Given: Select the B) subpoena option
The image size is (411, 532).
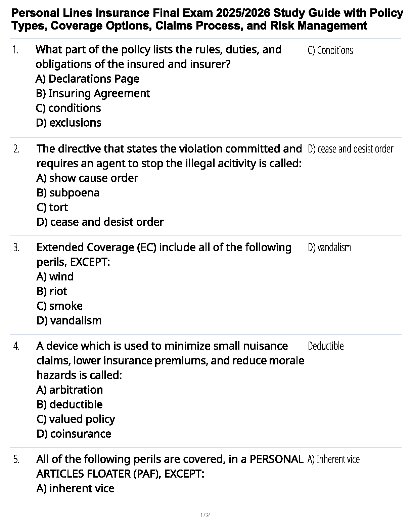Looking at the screenshot, I should 68,193.
